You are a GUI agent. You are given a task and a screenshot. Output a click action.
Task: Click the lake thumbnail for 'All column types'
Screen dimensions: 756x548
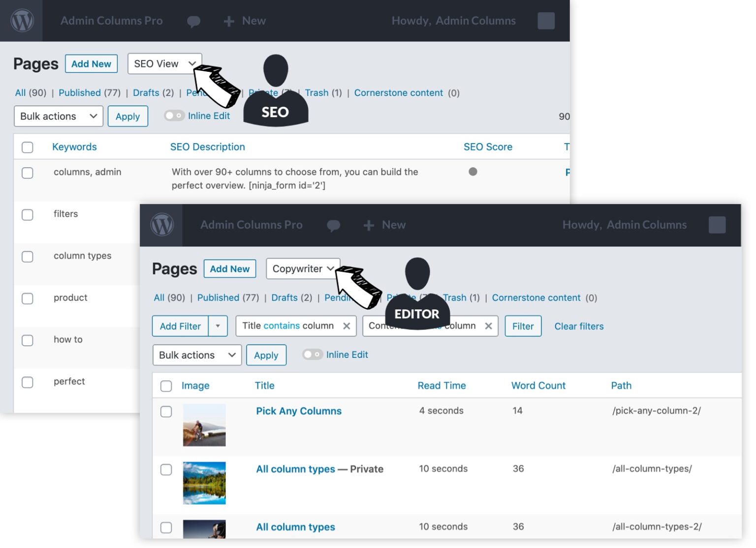click(204, 483)
